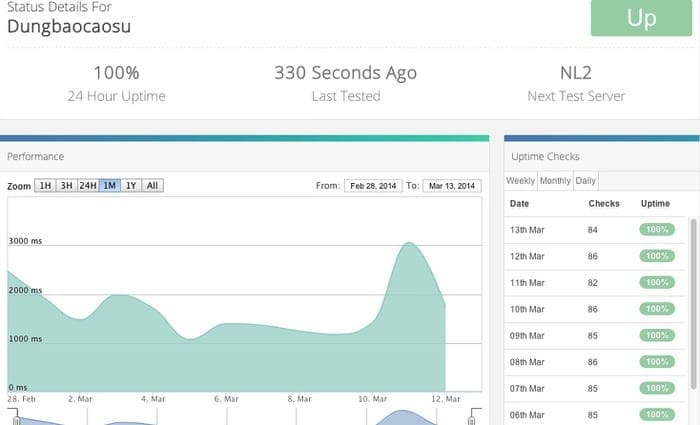Click the Uptime Checks table scrollbar

693,304
